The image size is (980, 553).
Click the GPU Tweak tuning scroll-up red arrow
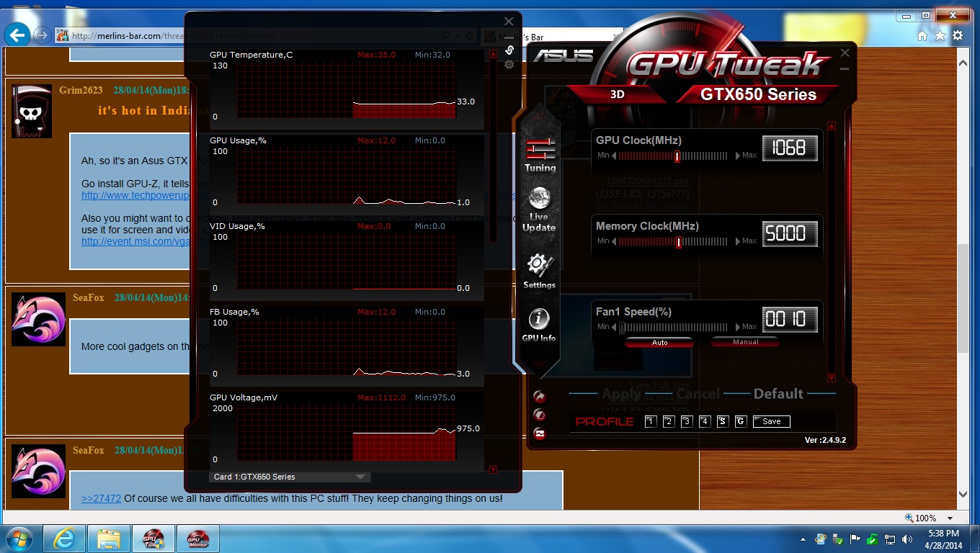[x=831, y=126]
